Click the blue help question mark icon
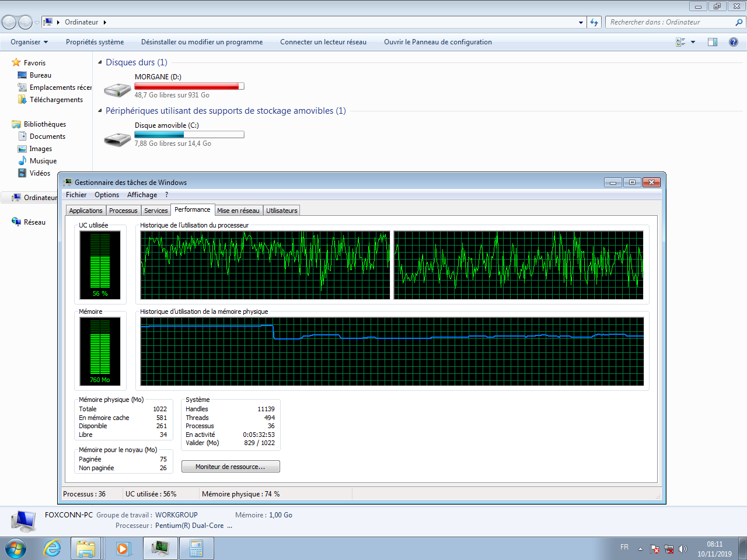Viewport: 747px width, 560px height. 734,42
